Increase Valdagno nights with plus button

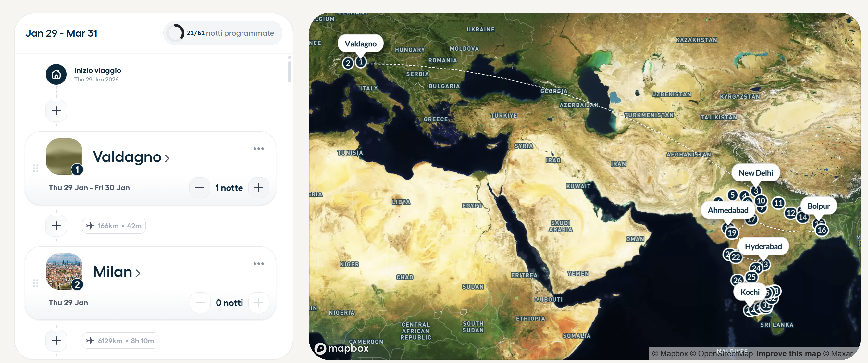point(258,188)
